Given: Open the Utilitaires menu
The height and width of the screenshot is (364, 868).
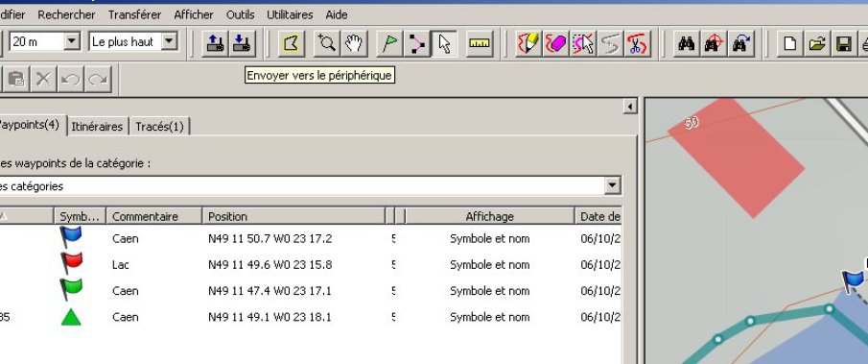Looking at the screenshot, I should click(290, 15).
